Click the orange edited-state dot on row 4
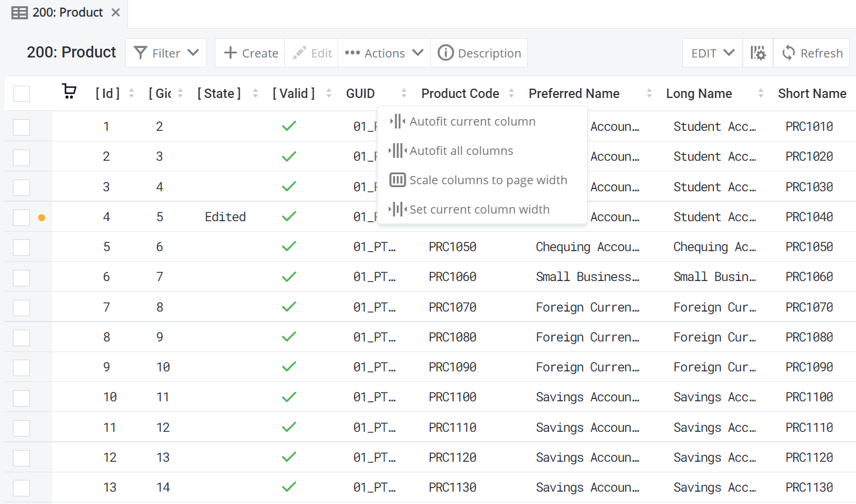The image size is (856, 504). click(42, 217)
